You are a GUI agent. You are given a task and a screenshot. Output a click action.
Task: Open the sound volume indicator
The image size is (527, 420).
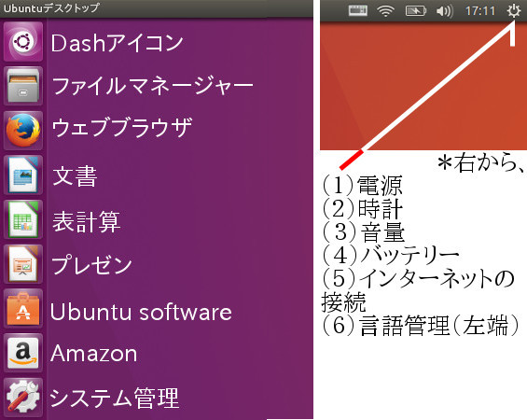444,11
